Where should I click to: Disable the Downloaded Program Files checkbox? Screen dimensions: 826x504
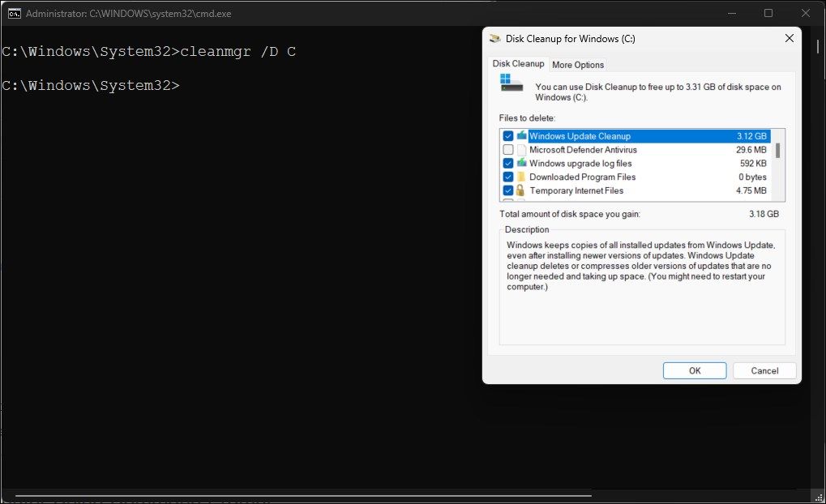[507, 177]
